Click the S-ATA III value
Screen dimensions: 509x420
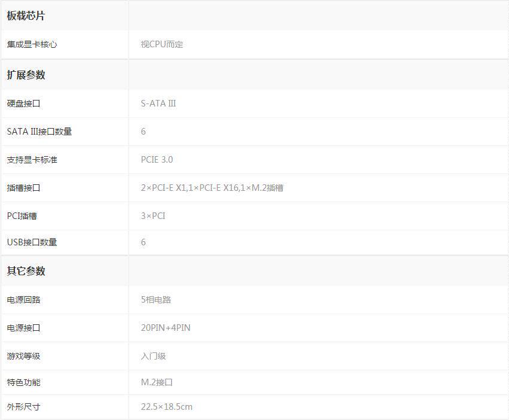pyautogui.click(x=159, y=104)
